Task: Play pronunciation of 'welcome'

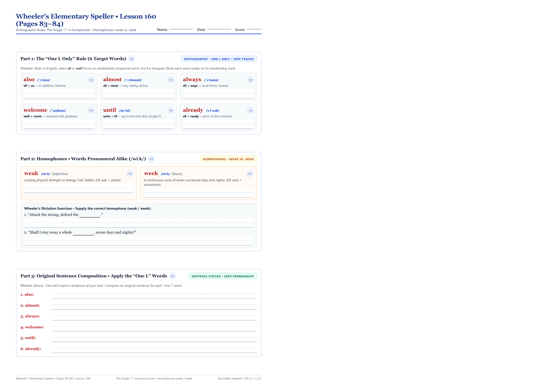Action: [x=91, y=110]
